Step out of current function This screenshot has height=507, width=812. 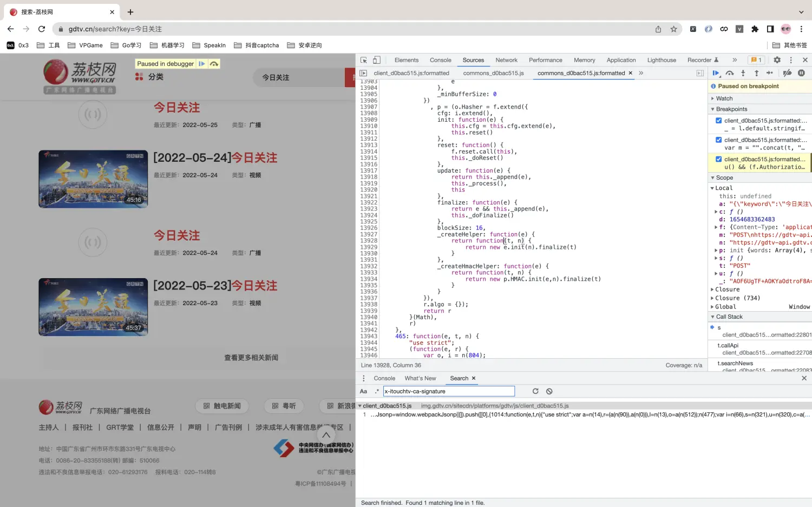pos(756,73)
